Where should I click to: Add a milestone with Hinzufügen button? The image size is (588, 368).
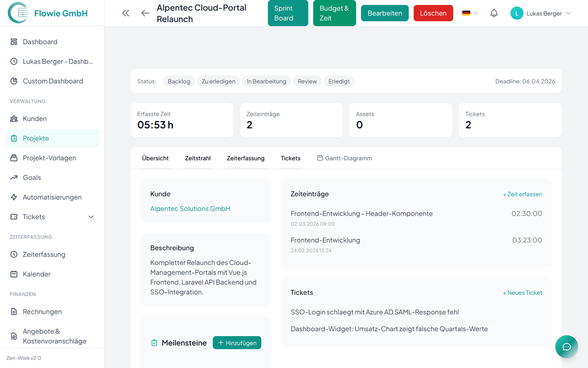click(237, 343)
